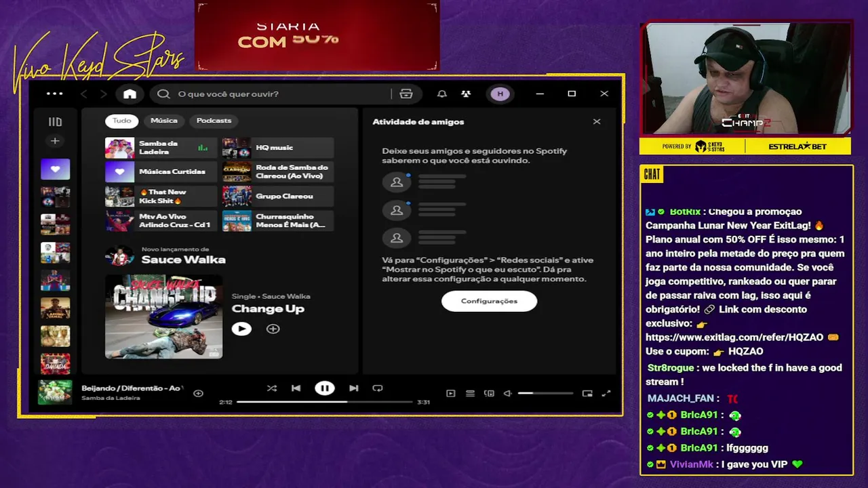Open fourth playlist thumbnail in sidebar
868x488 pixels.
click(x=55, y=252)
